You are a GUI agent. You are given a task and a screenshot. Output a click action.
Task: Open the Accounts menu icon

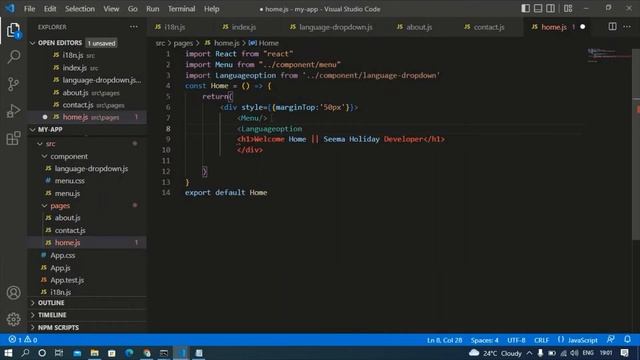[13, 293]
